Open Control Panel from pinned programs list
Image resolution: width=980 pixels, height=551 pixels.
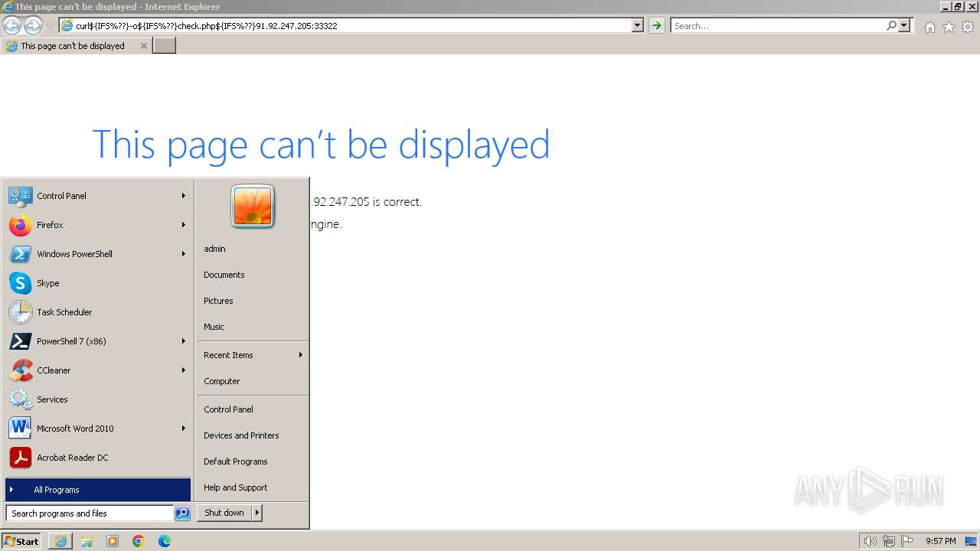tap(97, 196)
